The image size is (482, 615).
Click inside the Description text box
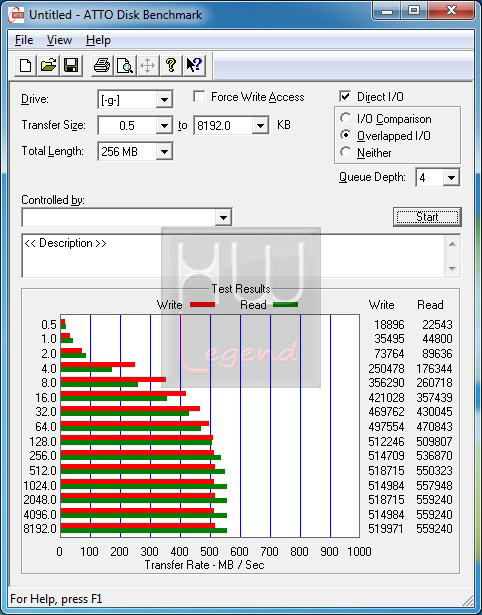pos(233,256)
